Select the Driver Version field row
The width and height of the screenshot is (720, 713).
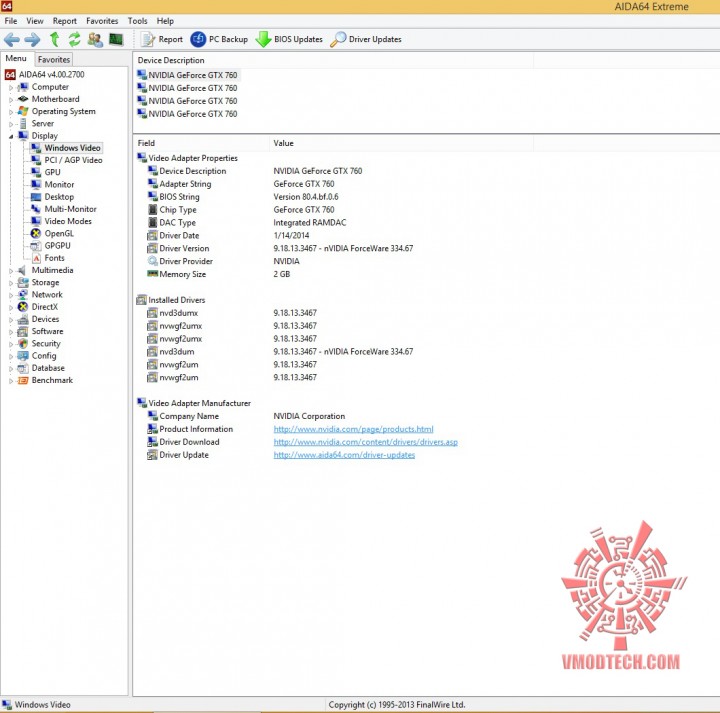pyautogui.click(x=280, y=248)
